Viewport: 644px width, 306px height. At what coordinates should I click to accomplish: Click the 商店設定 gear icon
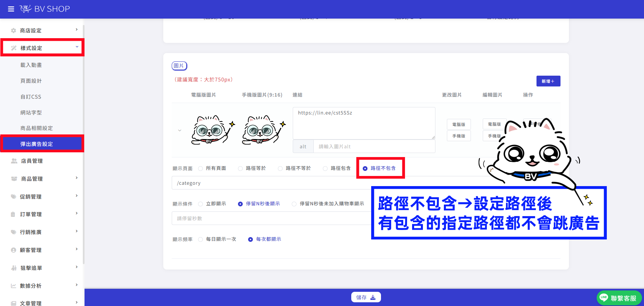tap(14, 30)
